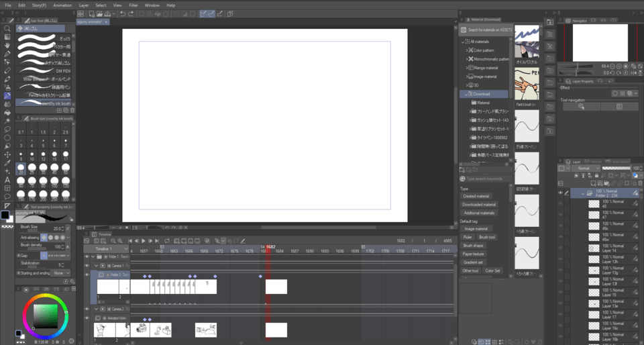Select the Balloon tool

(x=7, y=197)
